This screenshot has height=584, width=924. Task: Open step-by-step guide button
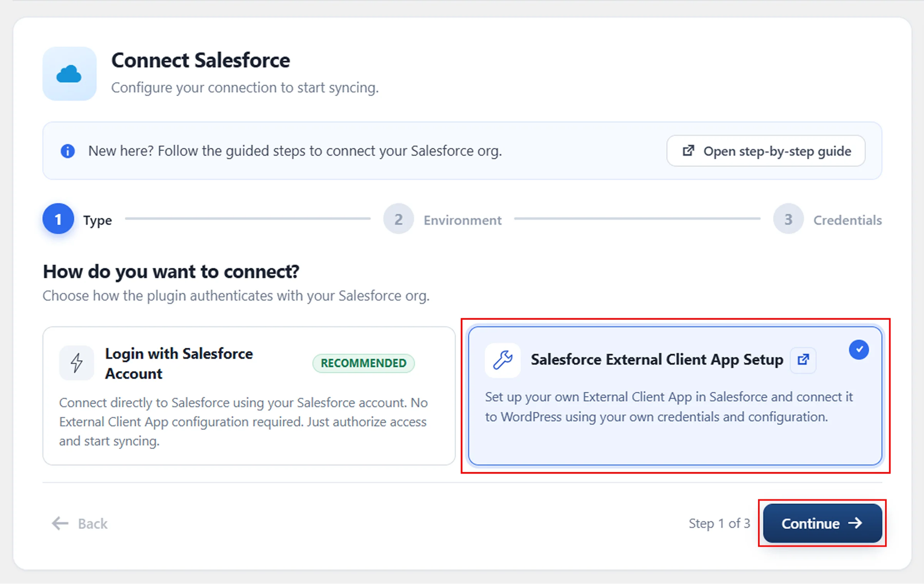pyautogui.click(x=766, y=151)
